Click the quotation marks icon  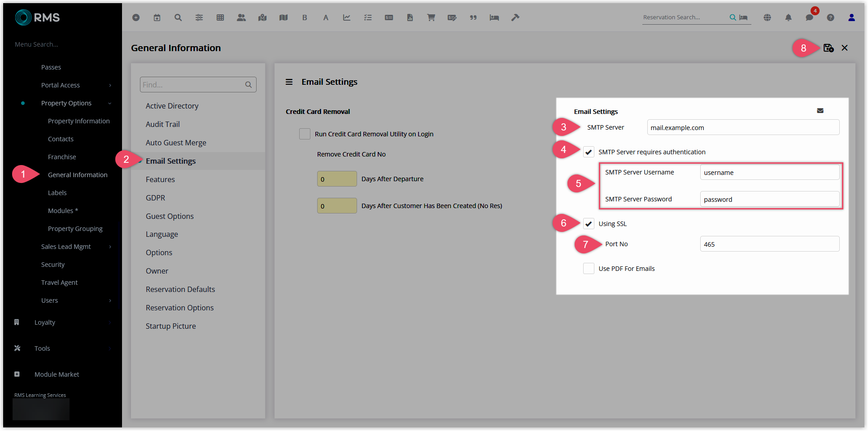[x=473, y=17]
